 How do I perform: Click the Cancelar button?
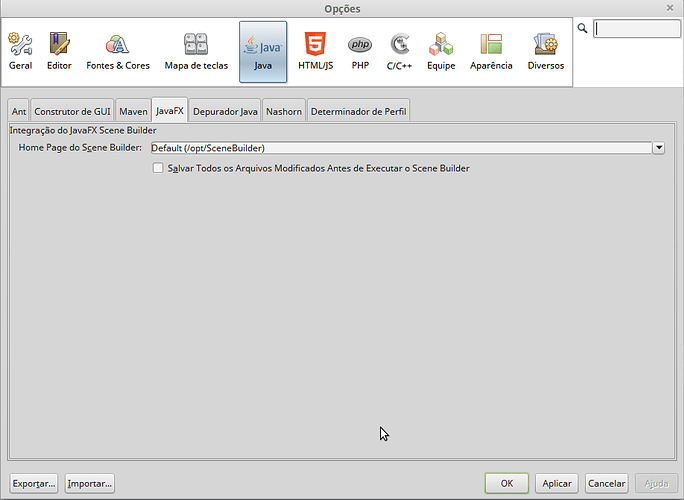click(x=606, y=483)
